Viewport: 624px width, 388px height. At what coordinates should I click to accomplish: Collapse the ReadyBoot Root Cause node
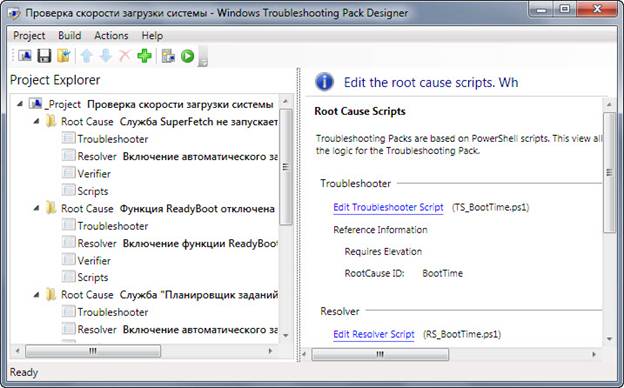click(37, 209)
